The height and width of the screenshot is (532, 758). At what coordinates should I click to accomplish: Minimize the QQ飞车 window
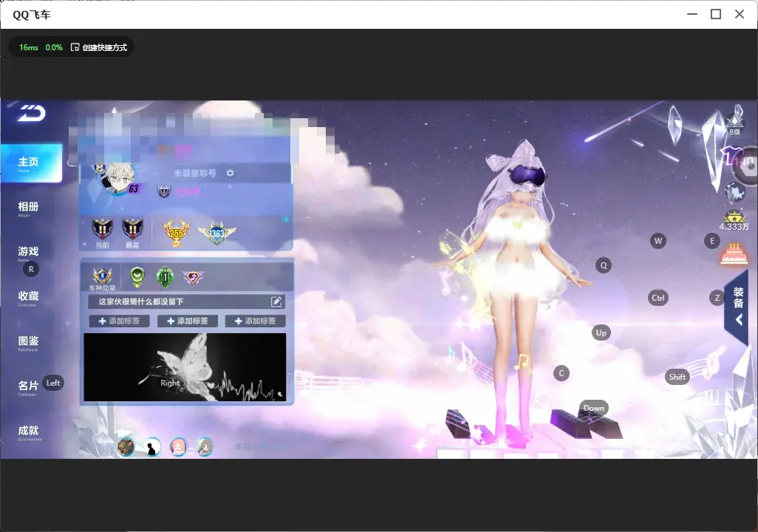(692, 15)
